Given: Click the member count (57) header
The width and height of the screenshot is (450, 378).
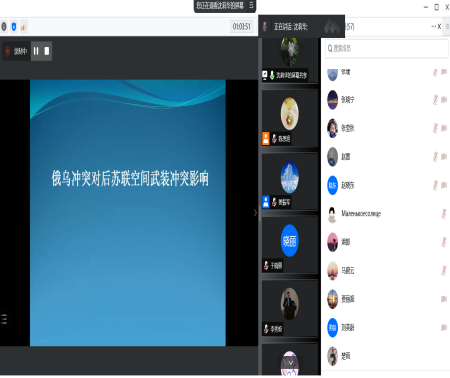Looking at the screenshot, I should [x=350, y=27].
